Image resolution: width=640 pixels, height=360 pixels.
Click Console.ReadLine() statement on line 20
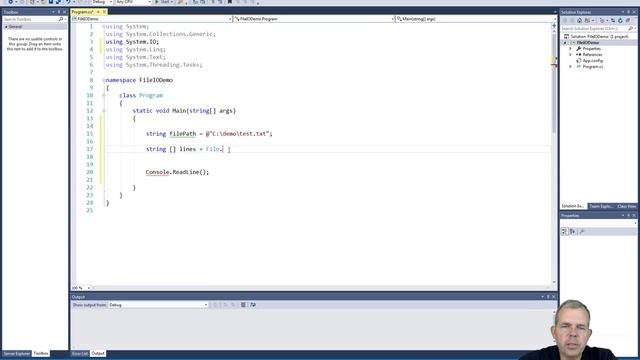(x=177, y=172)
